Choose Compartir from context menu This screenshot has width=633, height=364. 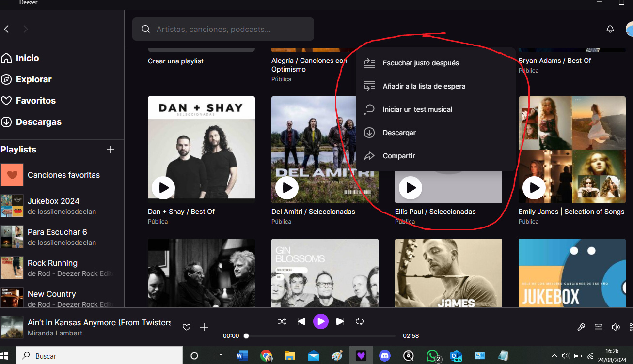point(435,156)
